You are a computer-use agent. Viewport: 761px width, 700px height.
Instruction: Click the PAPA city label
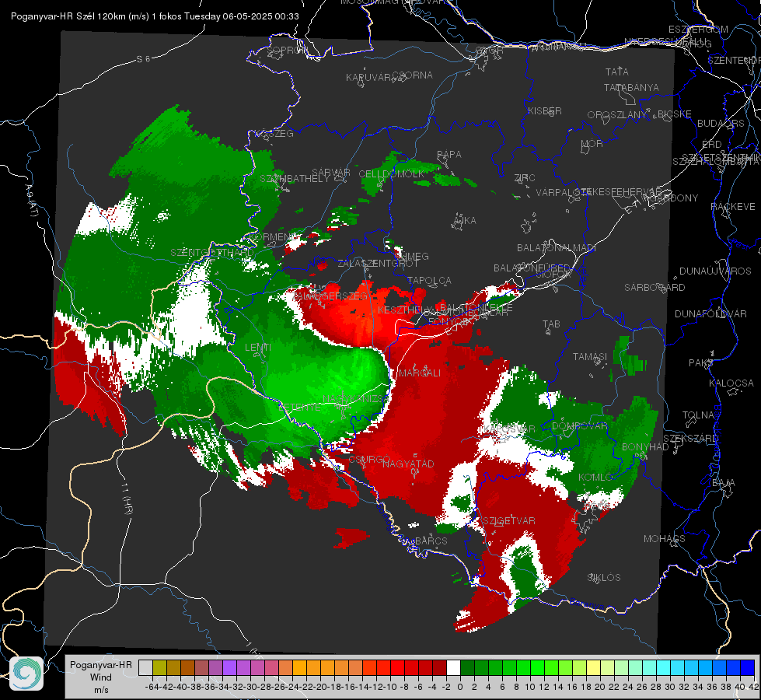[x=449, y=155]
